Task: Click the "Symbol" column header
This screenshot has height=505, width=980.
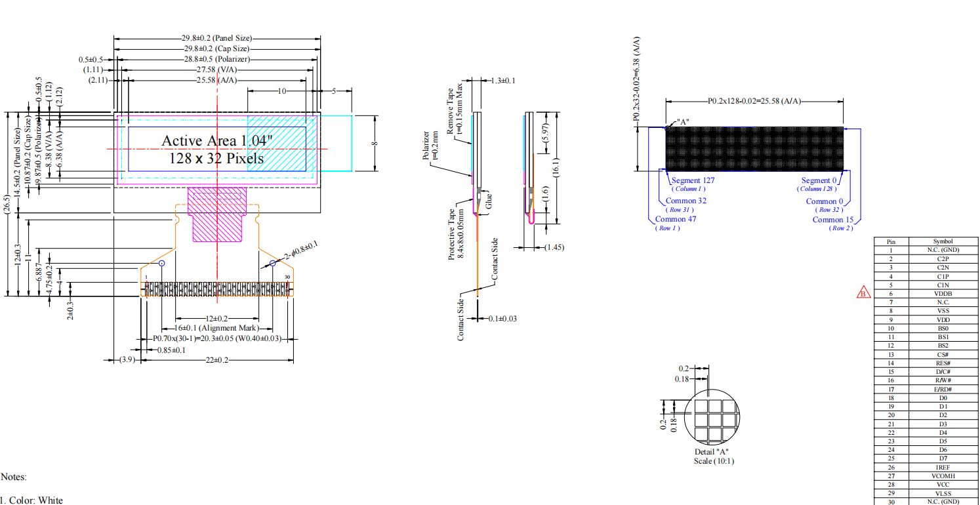Action: tap(942, 241)
